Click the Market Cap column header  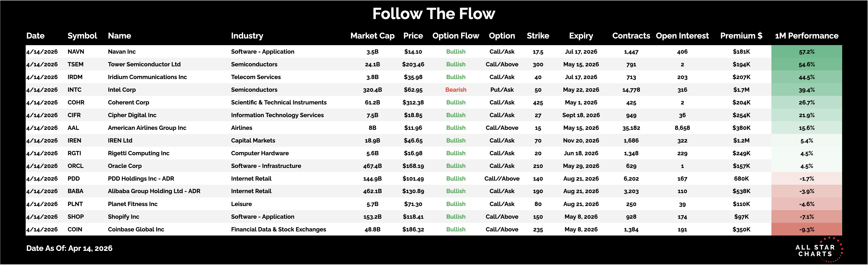click(x=372, y=36)
